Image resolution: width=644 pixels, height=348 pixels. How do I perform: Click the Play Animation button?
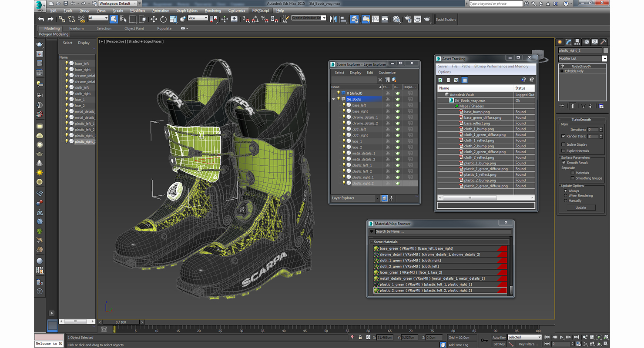561,337
